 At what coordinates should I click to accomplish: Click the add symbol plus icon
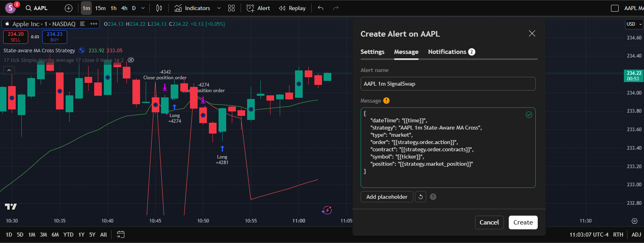(68, 8)
